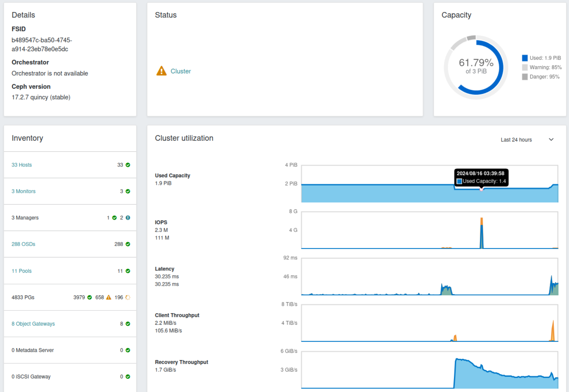Viewport: 569px width, 392px height.
Task: Click the 61.79% capacity donut chart
Action: (476, 67)
